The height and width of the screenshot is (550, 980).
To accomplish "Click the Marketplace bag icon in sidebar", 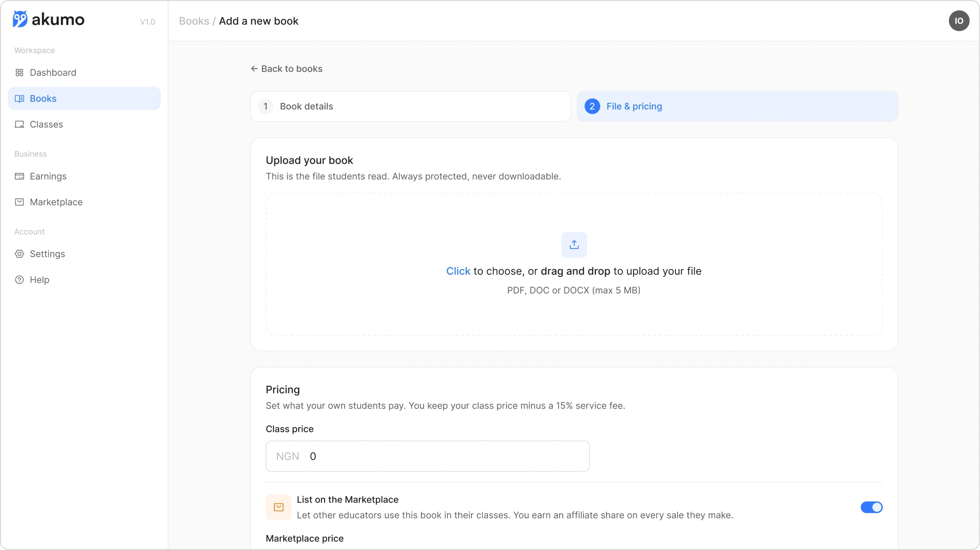I will [x=20, y=202].
